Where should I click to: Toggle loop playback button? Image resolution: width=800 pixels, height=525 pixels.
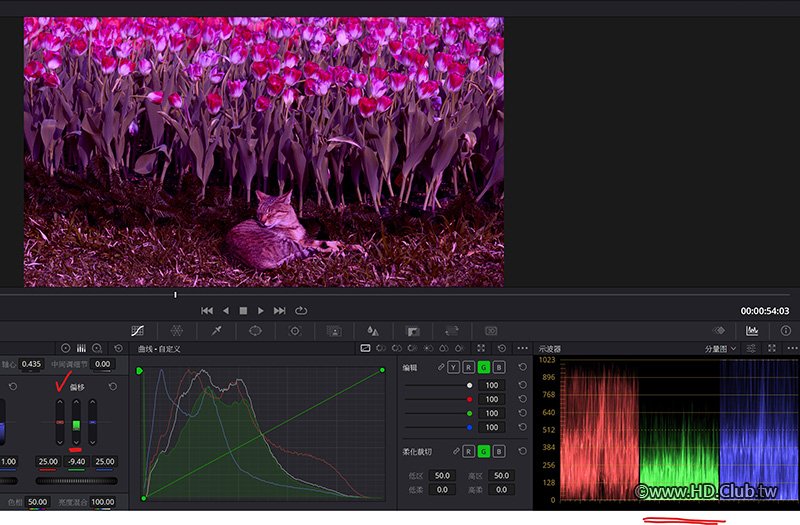click(x=301, y=311)
